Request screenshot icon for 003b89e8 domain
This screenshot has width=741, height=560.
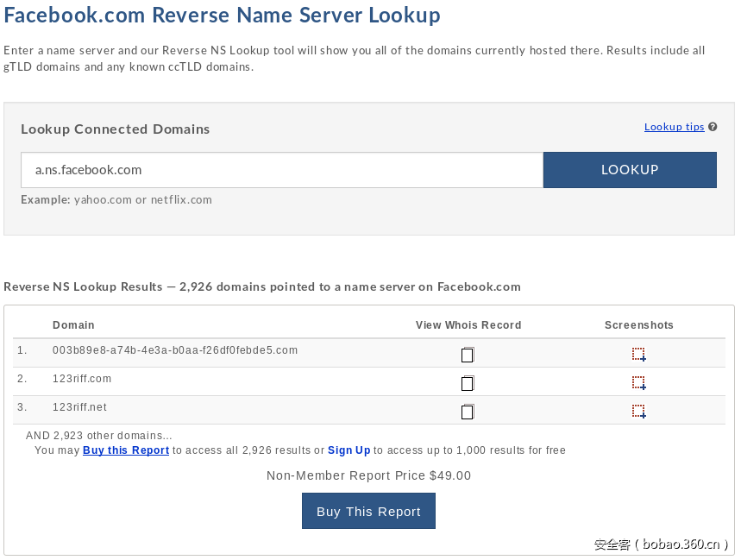point(638,354)
